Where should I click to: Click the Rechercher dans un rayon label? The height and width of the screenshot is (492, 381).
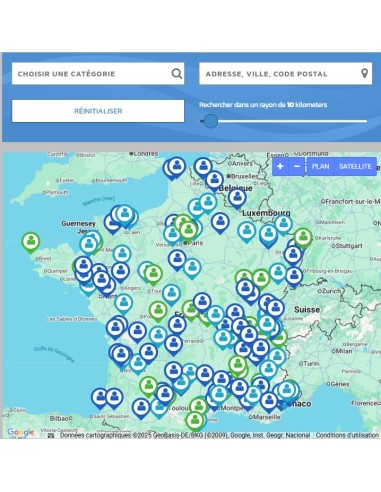[263, 105]
